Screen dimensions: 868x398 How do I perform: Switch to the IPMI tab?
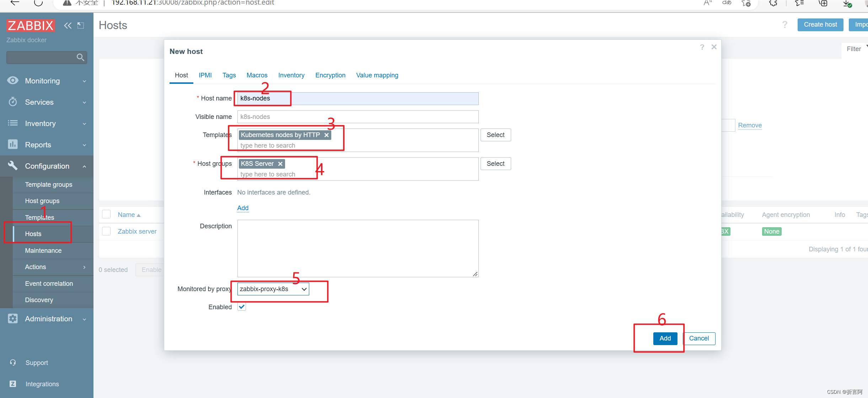point(205,75)
